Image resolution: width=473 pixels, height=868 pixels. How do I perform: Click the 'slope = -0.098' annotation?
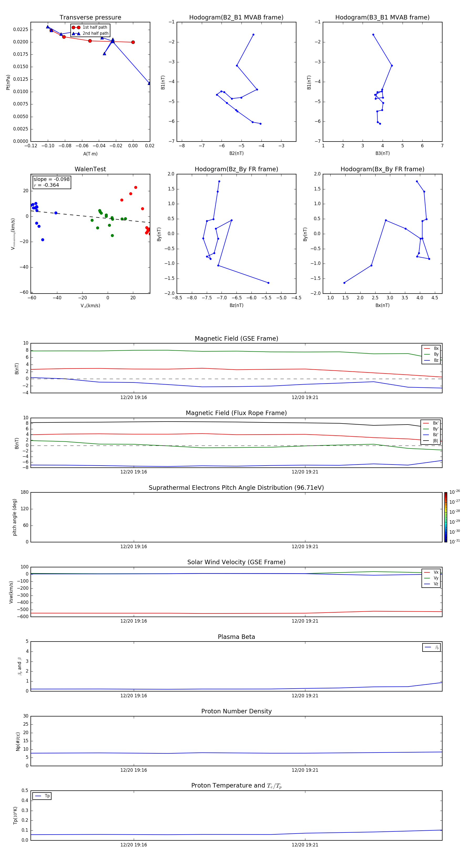(x=52, y=179)
